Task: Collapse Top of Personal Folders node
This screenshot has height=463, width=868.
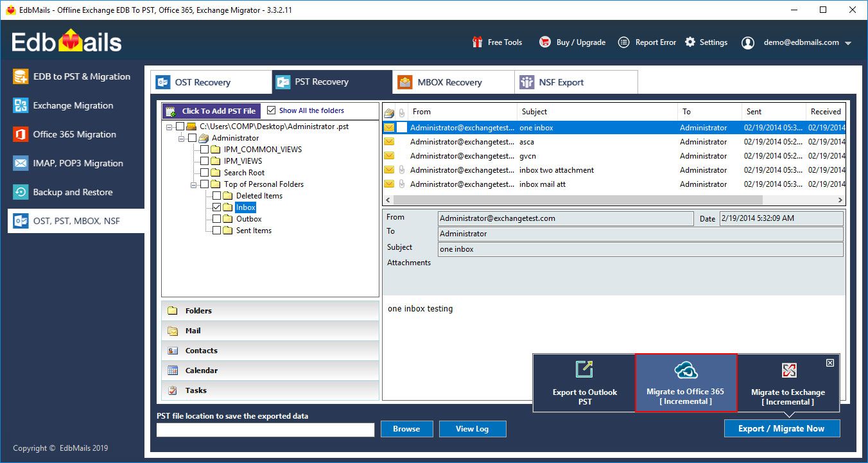Action: click(194, 184)
